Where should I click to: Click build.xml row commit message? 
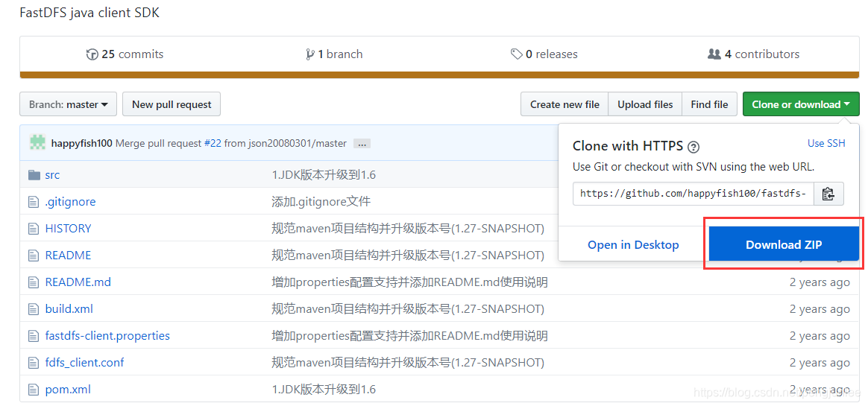[x=408, y=308]
